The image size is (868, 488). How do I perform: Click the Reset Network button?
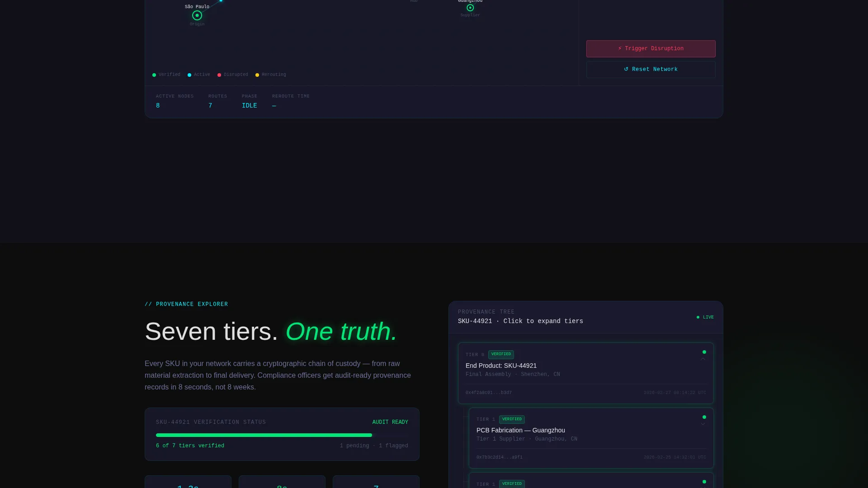pyautogui.click(x=651, y=70)
